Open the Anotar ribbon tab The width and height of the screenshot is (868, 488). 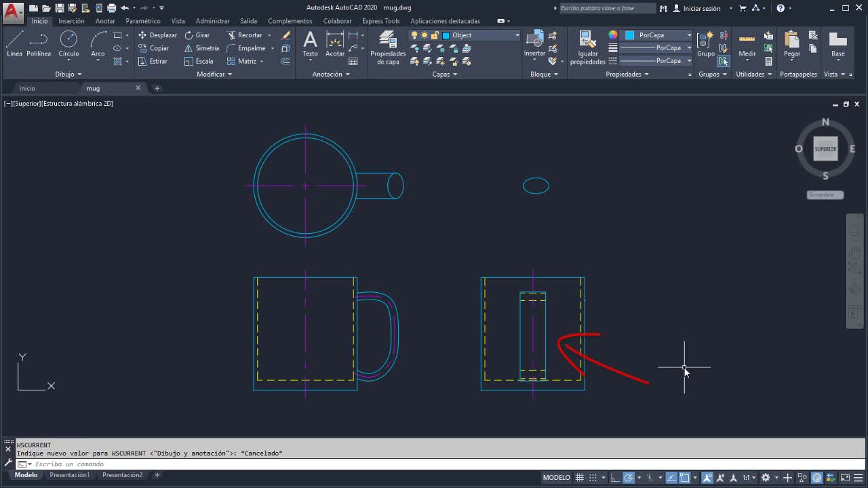pyautogui.click(x=105, y=21)
